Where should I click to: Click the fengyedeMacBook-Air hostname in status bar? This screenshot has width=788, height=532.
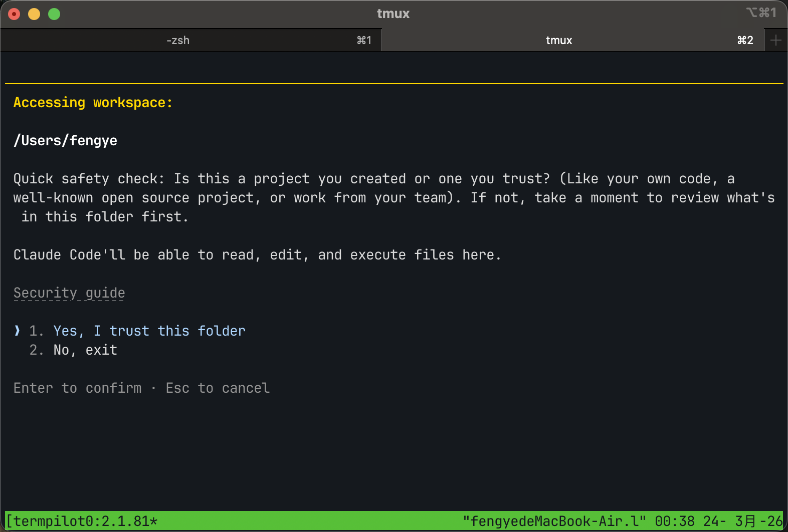[554, 521]
